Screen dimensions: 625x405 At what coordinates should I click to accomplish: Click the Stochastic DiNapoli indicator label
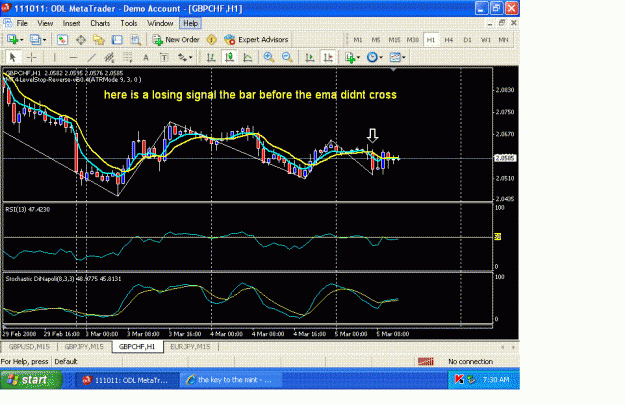tap(63, 279)
